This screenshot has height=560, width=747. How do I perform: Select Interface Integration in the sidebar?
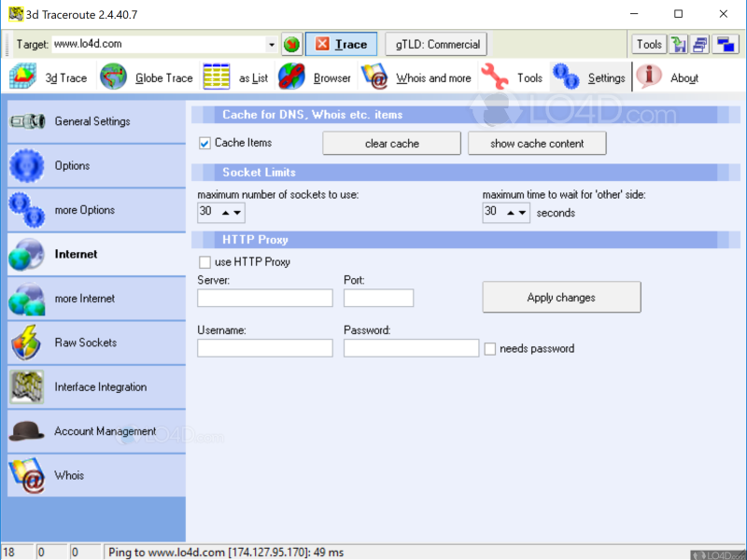tap(97, 387)
